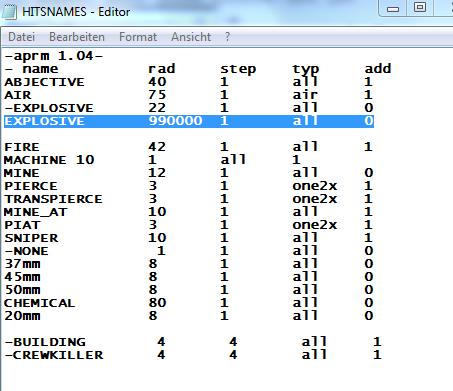Click 'one2x' in PIAT row
Viewport: 453px width, 391px height.
click(315, 225)
